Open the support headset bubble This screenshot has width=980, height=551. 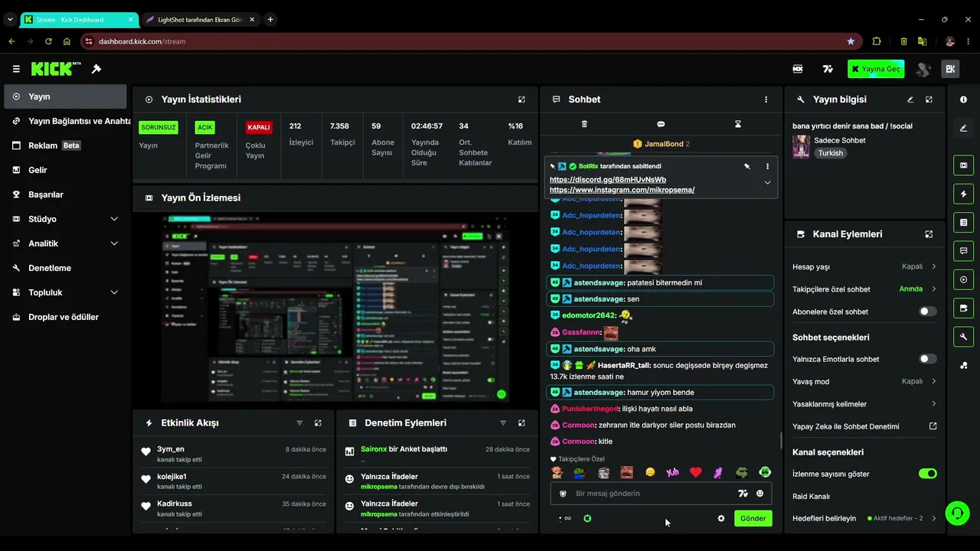(957, 513)
